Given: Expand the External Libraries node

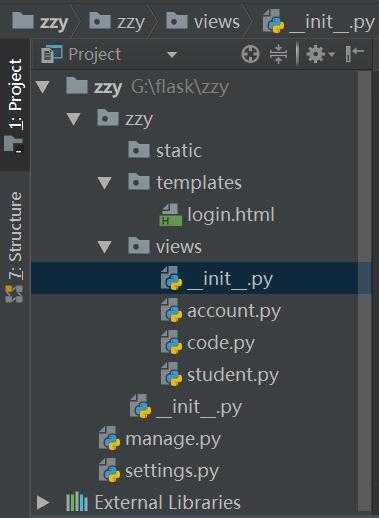Looking at the screenshot, I should tap(43, 502).
